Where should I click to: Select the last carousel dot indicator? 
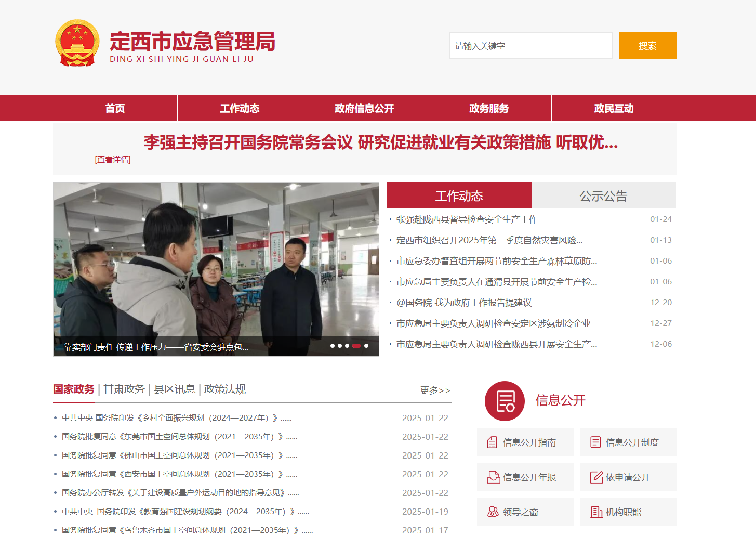[366, 346]
